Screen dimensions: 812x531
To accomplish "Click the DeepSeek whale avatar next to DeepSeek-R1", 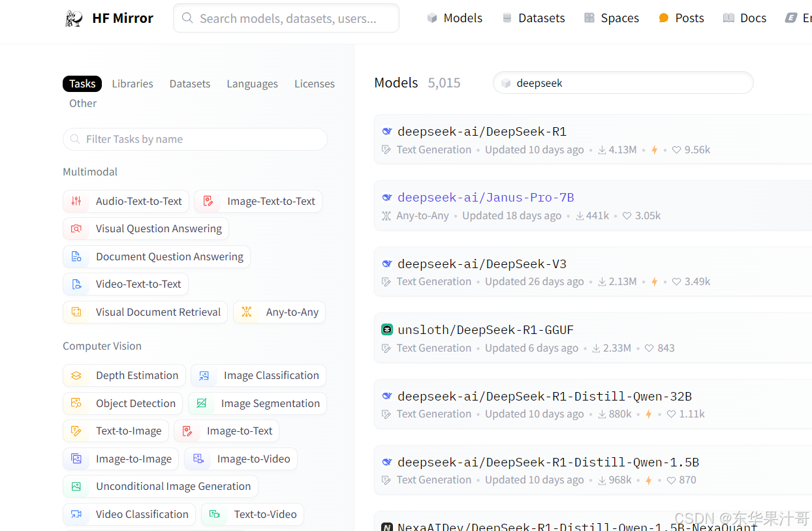I will click(387, 131).
